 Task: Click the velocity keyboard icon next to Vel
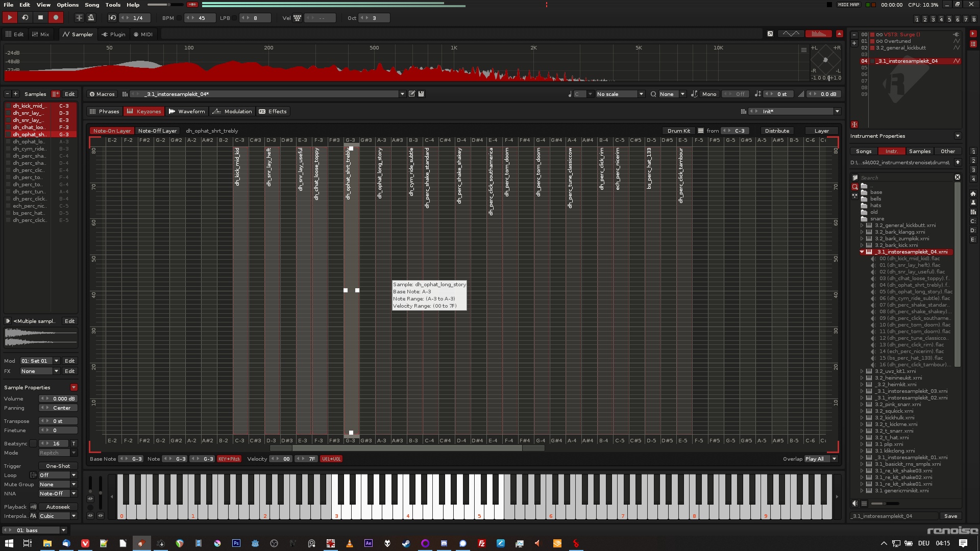click(297, 18)
